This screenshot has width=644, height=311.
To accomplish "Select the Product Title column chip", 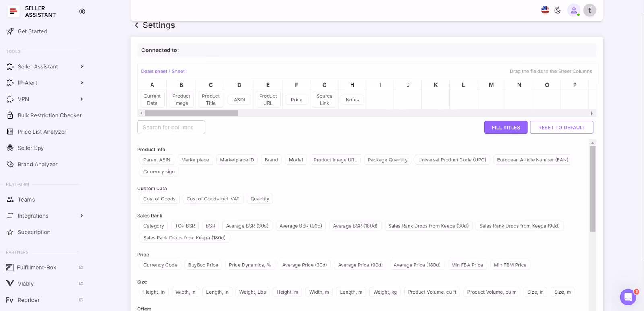I will pos(211,100).
